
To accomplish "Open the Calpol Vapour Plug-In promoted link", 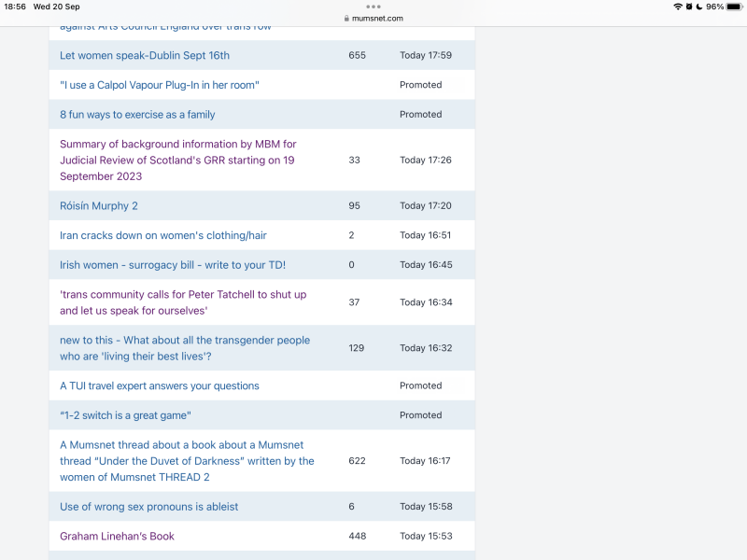I will pos(160,85).
